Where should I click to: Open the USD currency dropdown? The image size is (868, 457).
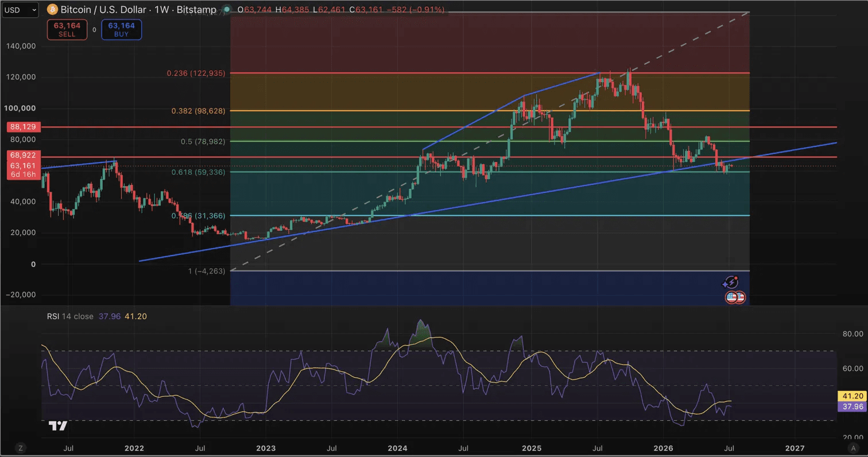coord(20,10)
